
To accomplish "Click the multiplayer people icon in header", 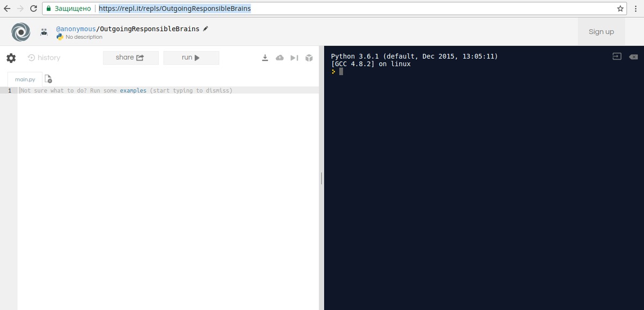I will (44, 32).
